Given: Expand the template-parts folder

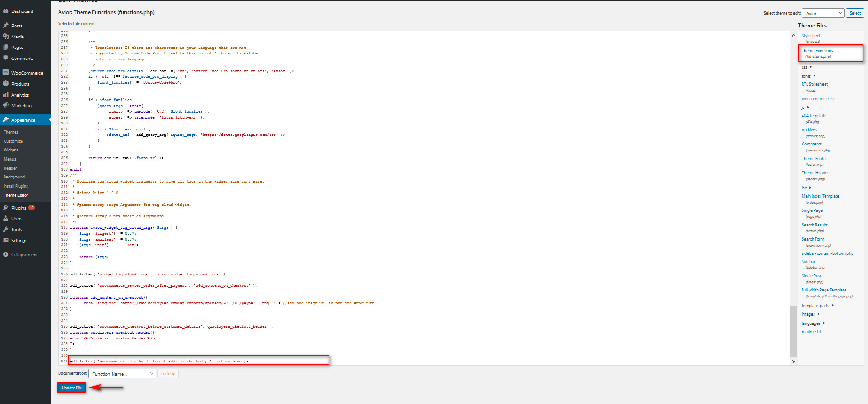Looking at the screenshot, I should tap(818, 306).
